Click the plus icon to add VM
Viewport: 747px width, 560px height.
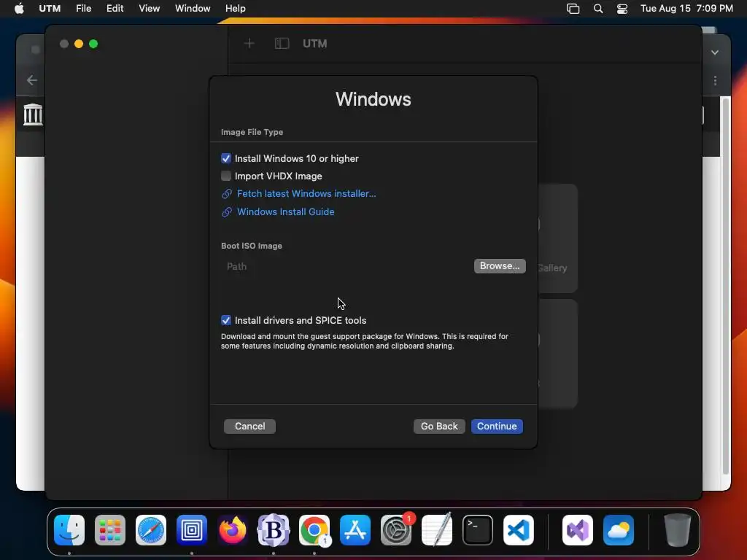[249, 44]
